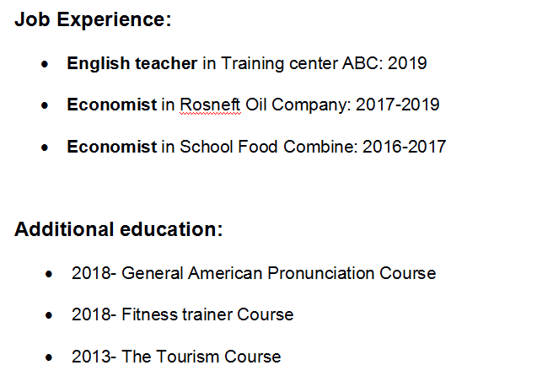Click the bullet before the 2013 Tourism entry
This screenshot has height=392, width=537.
(52, 357)
